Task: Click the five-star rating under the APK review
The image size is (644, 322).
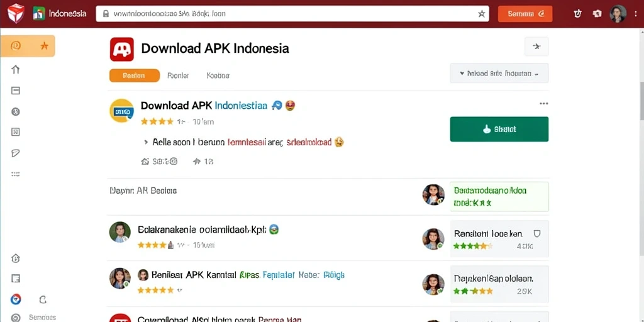Action: (x=156, y=290)
